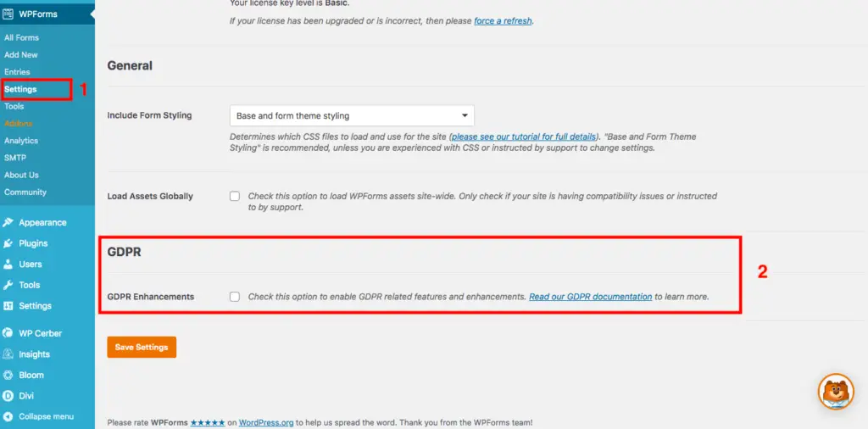Open the Users admin menu
The height and width of the screenshot is (429, 868).
pos(31,264)
